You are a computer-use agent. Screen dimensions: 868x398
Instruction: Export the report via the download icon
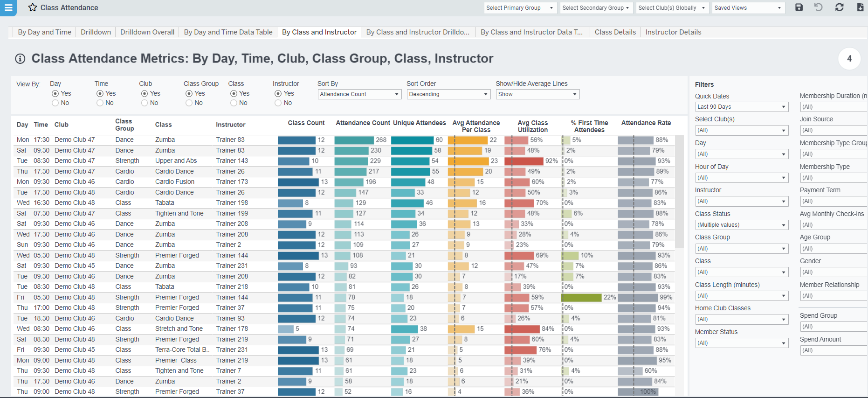coord(859,7)
